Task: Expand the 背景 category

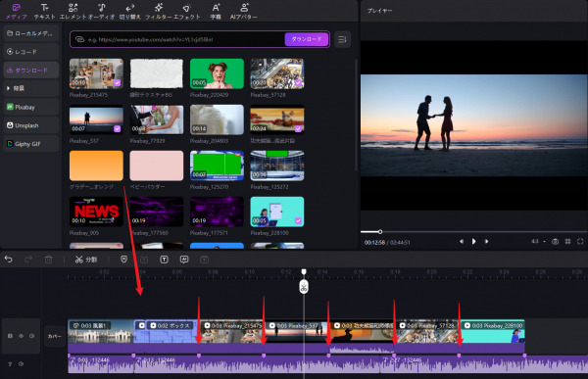Action: [31, 88]
